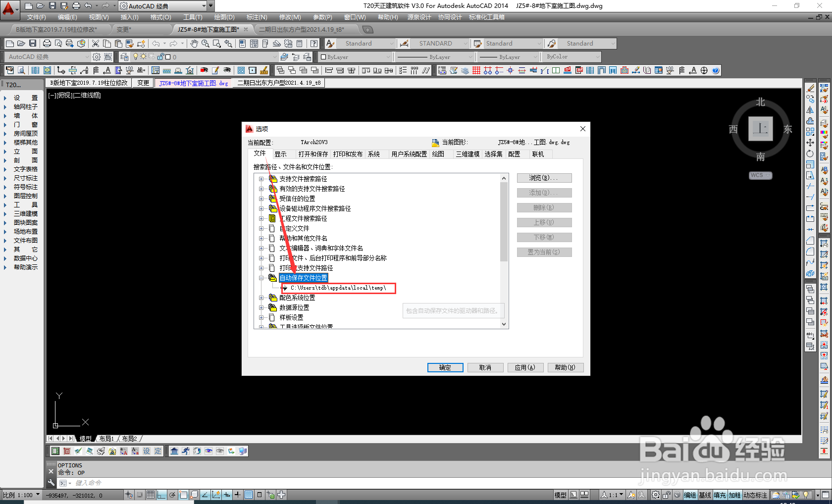Viewport: 832px width, 504px height.
Task: Click the status bar Workspace Switching gear icon
Action: pos(656,495)
